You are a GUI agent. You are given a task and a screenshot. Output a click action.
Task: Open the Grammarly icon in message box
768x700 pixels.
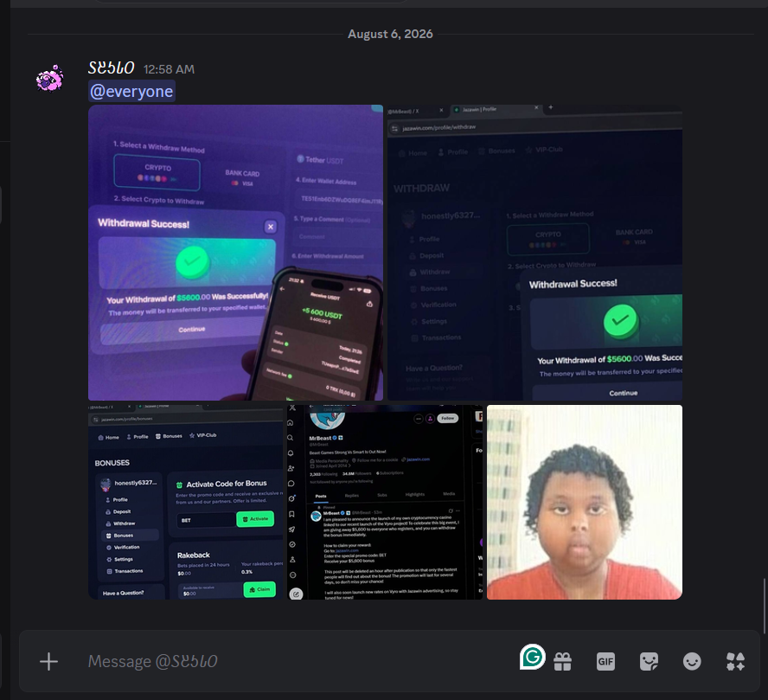pos(533,657)
